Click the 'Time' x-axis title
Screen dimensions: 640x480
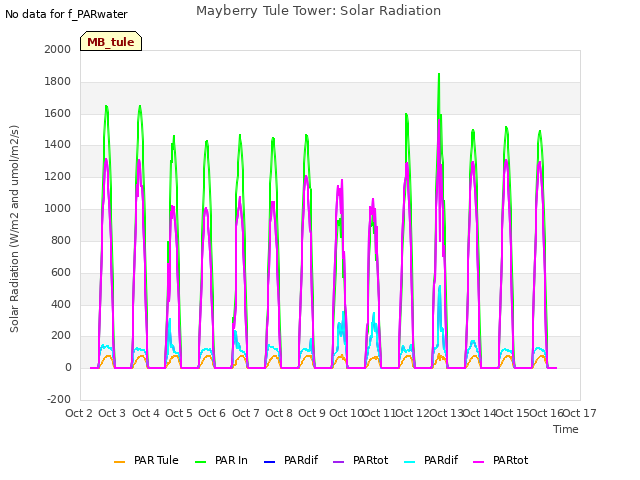pos(566,429)
